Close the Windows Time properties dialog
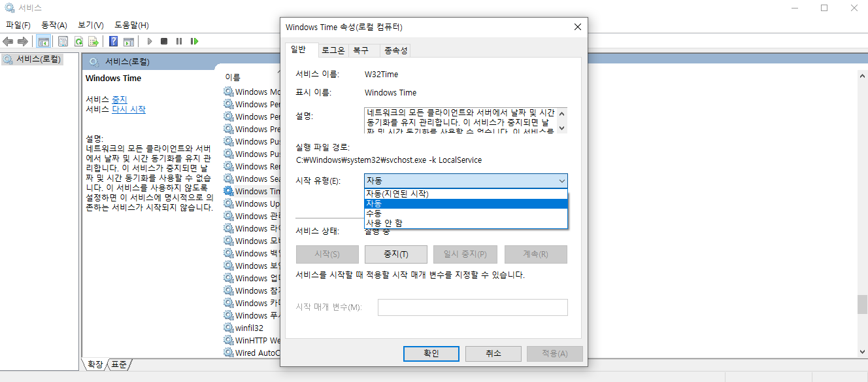Screen dimensions: 868x382 (577, 27)
